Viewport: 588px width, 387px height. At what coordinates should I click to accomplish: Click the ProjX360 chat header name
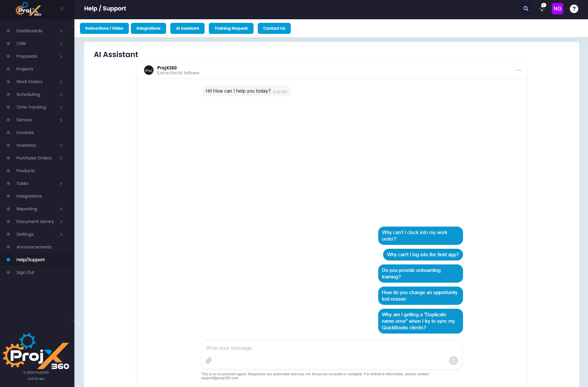[x=167, y=68]
